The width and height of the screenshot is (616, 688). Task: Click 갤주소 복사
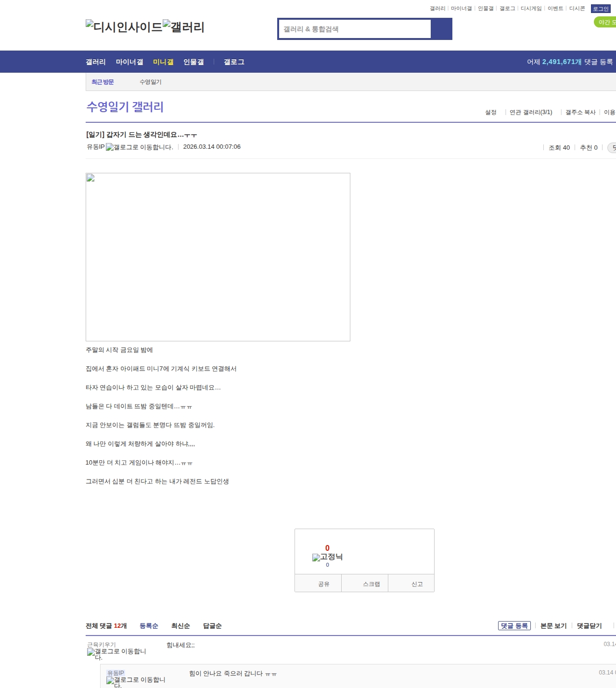click(x=580, y=112)
